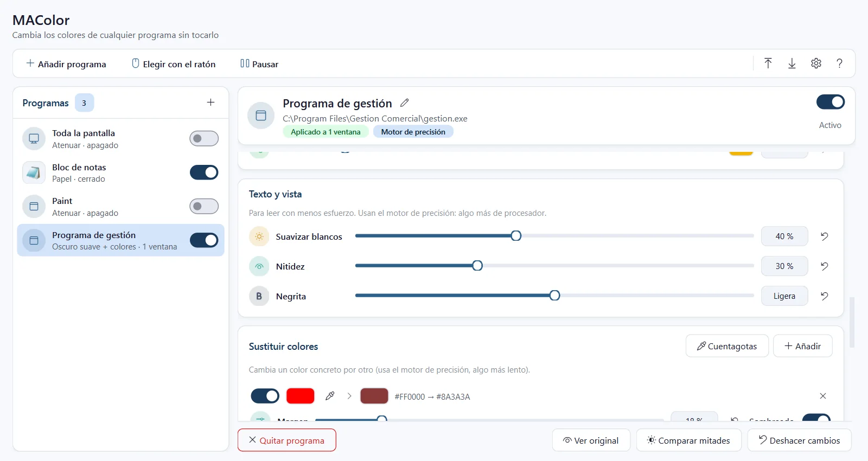Click Pausar in toolbar
The width and height of the screenshot is (868, 461).
click(259, 64)
